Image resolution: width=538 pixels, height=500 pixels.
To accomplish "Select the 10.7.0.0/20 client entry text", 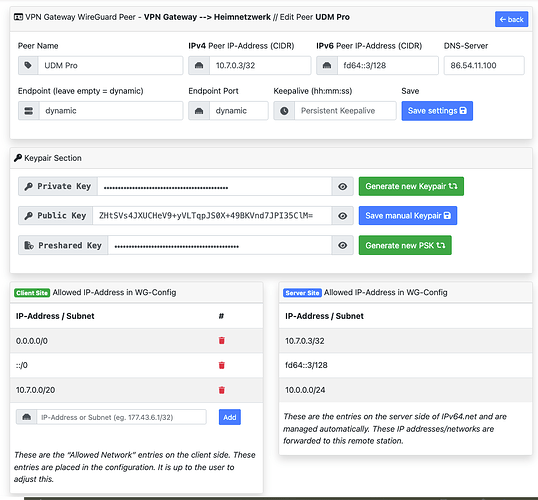I will coord(35,390).
